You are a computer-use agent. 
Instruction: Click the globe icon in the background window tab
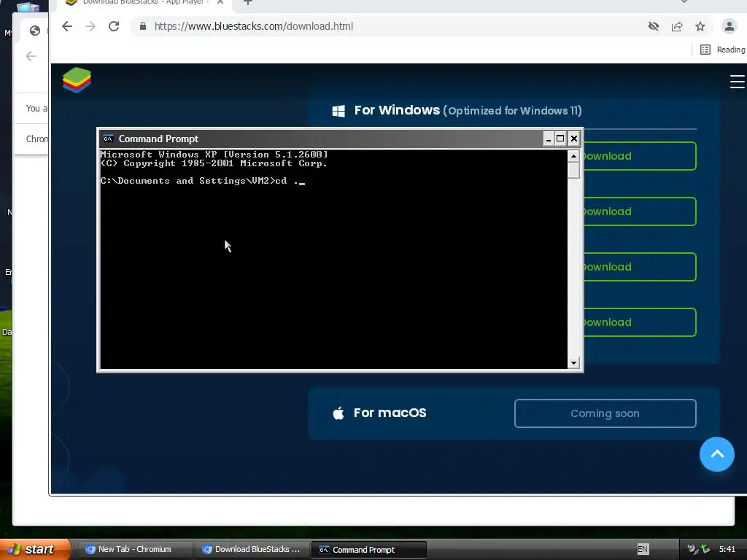coord(35,31)
